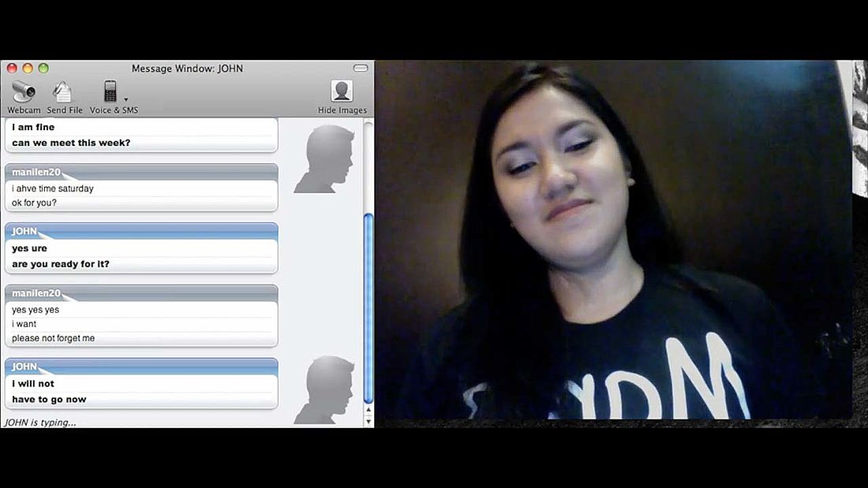868x488 pixels.
Task: Click the lower contact silhouette avatar
Action: point(325,390)
